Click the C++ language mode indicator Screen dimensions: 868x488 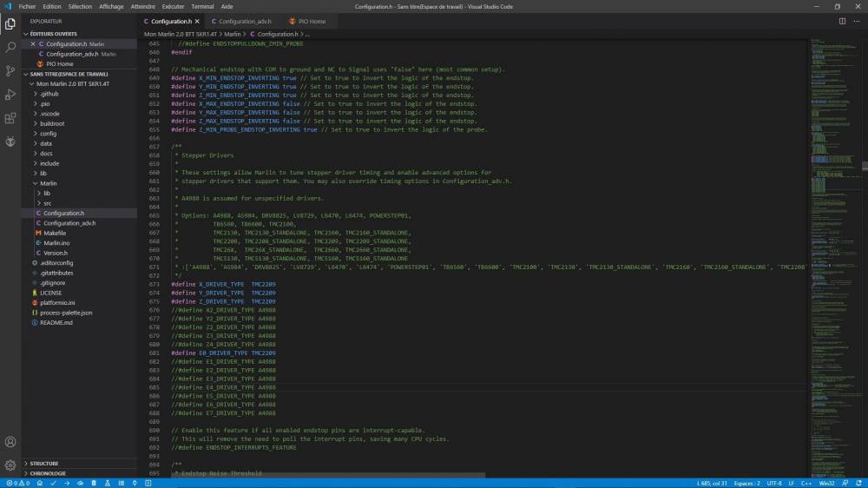point(806,484)
